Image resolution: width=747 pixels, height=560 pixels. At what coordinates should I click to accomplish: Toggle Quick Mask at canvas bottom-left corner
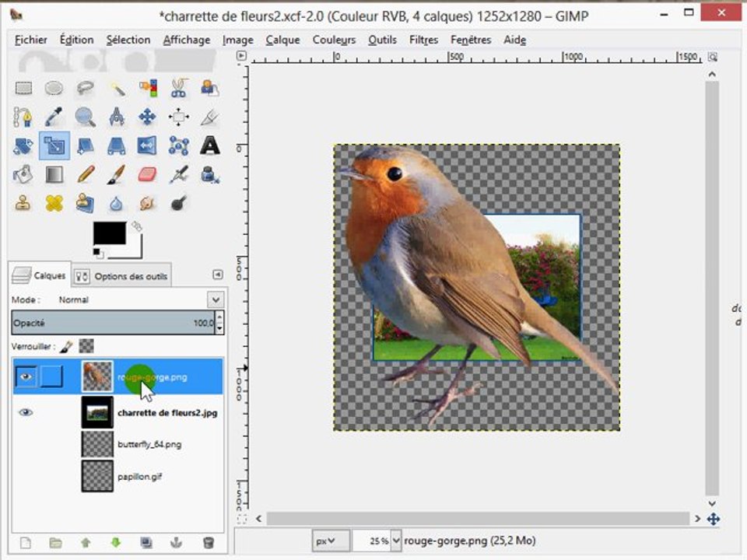pyautogui.click(x=241, y=519)
